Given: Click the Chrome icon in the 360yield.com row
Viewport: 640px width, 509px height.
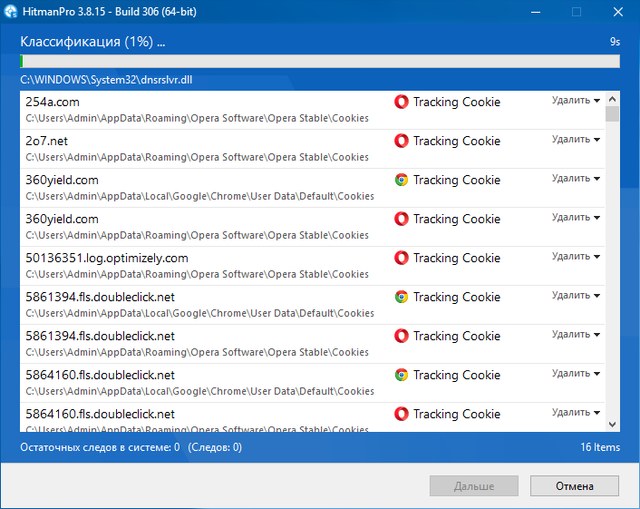Looking at the screenshot, I should tap(401, 180).
